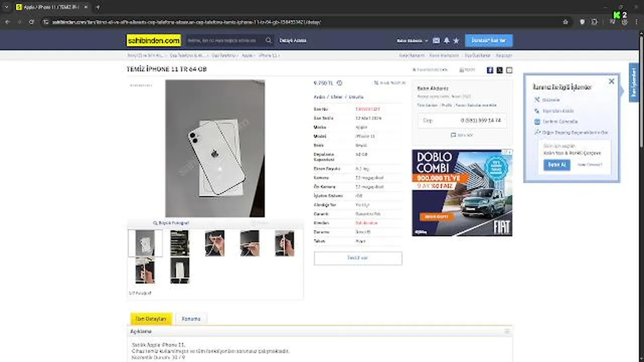Screen dimensions: 644x362
Task: Click the other doping options link
Action: [575, 133]
